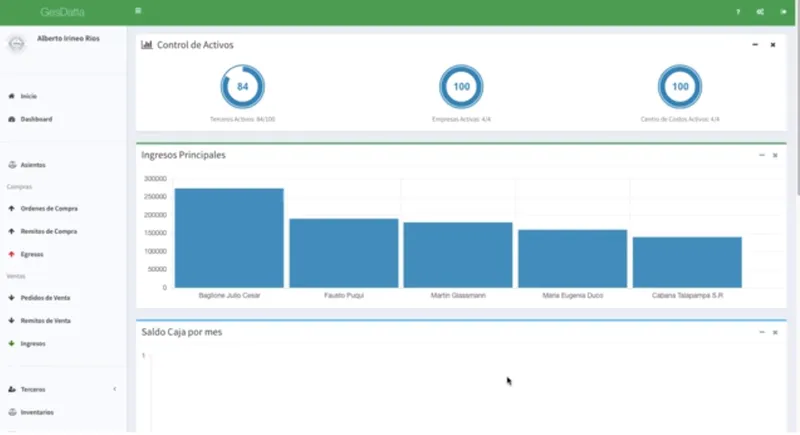
Task: Collapse the Ingresos Principales panel
Action: (x=762, y=155)
